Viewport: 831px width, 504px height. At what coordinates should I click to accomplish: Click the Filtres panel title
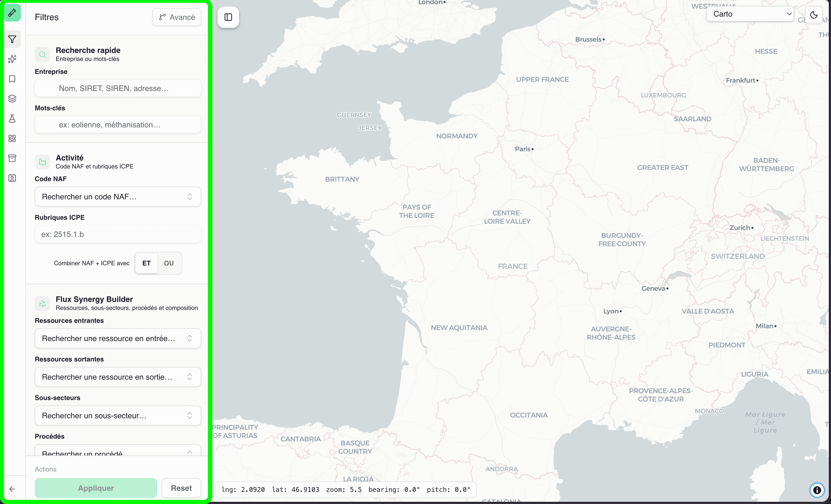click(47, 17)
